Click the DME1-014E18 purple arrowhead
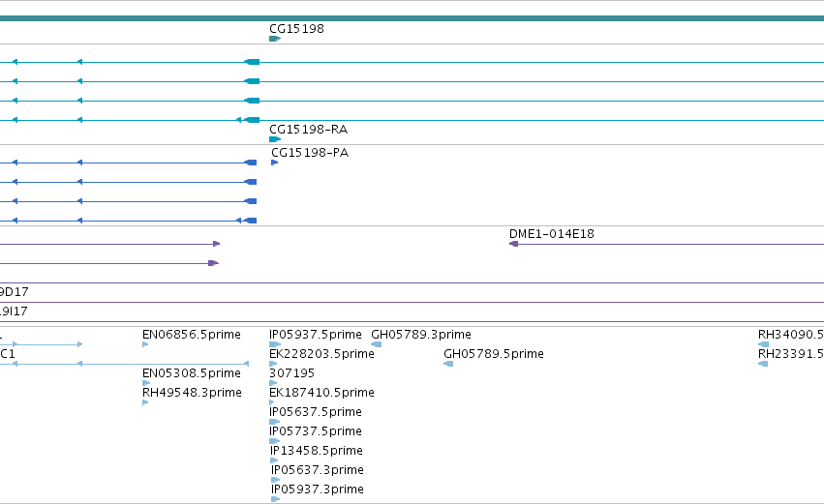The image size is (824, 504). coord(514,244)
